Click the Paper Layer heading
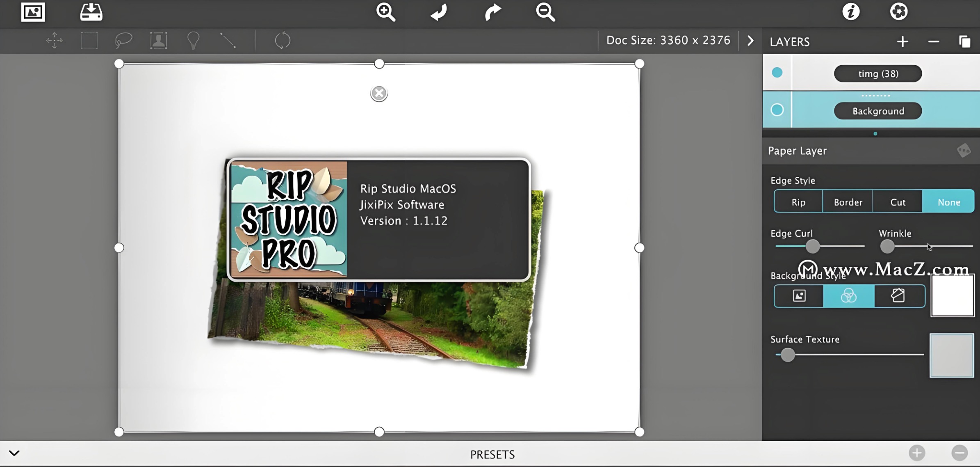 tap(797, 151)
